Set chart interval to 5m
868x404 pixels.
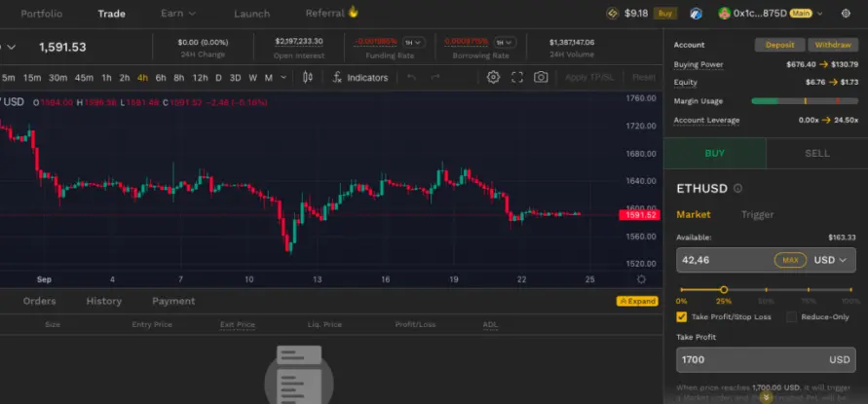click(x=9, y=78)
